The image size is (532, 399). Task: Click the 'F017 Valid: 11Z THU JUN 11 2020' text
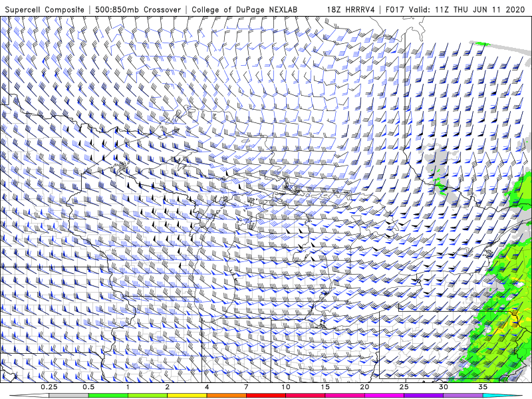click(455, 10)
